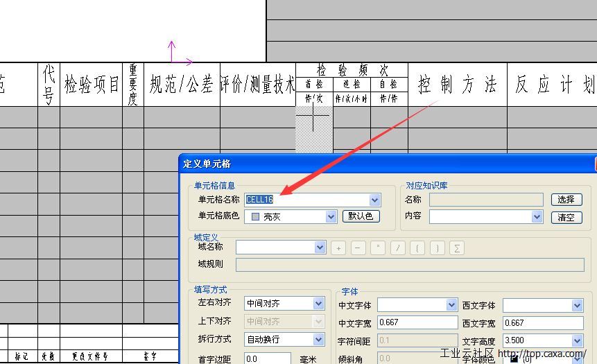Click the 西文字宽 0.667 field

tap(543, 323)
